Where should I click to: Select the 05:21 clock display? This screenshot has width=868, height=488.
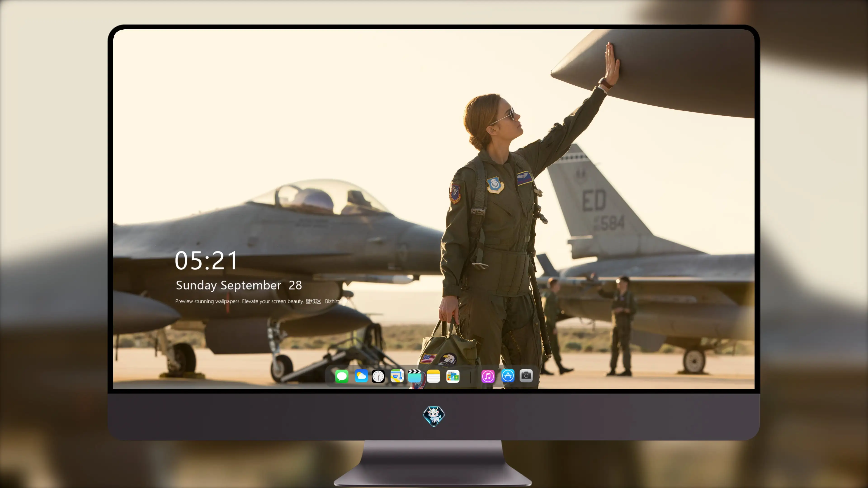point(206,261)
